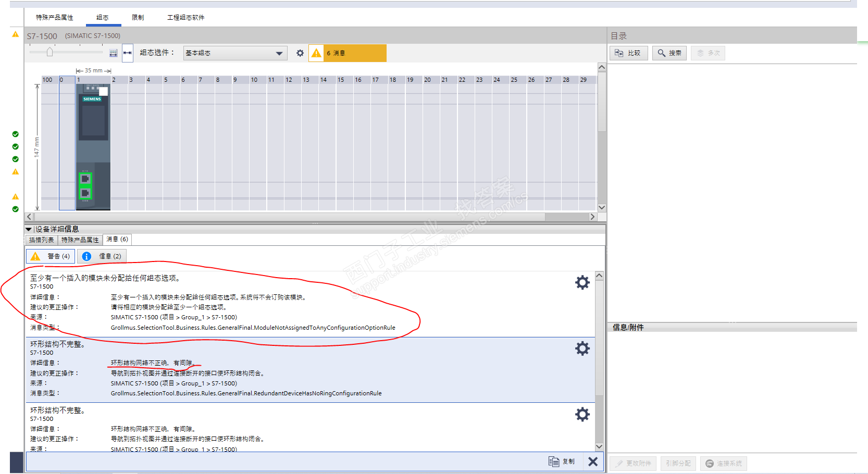This screenshot has width=868, height=474.
Task: Adjust the rack zoom slider
Action: (x=50, y=52)
